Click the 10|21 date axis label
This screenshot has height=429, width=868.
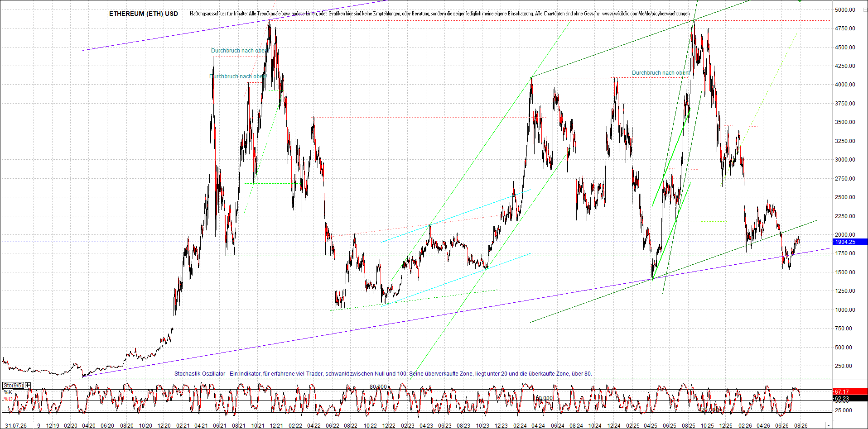click(257, 426)
